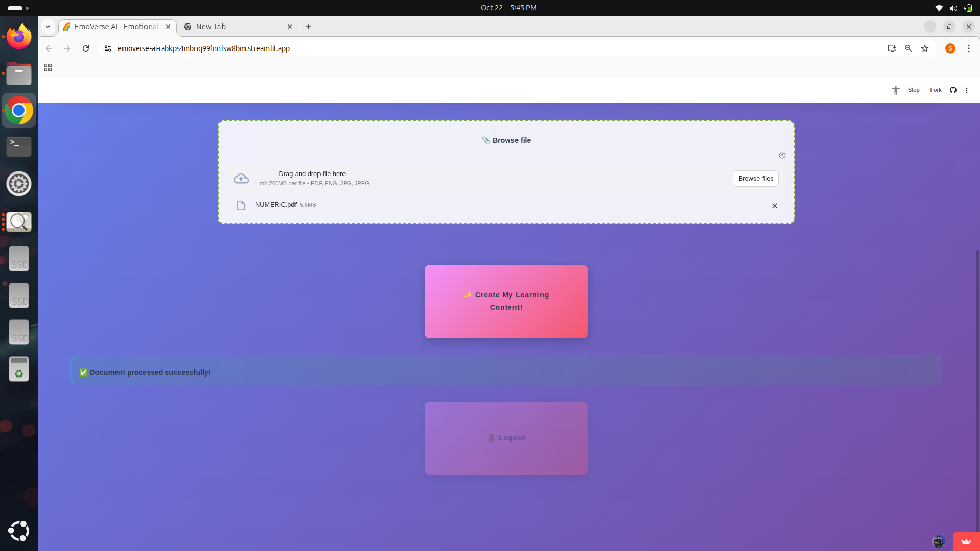Stop the running Streamlit app
The width and height of the screenshot is (980, 551).
click(914, 90)
